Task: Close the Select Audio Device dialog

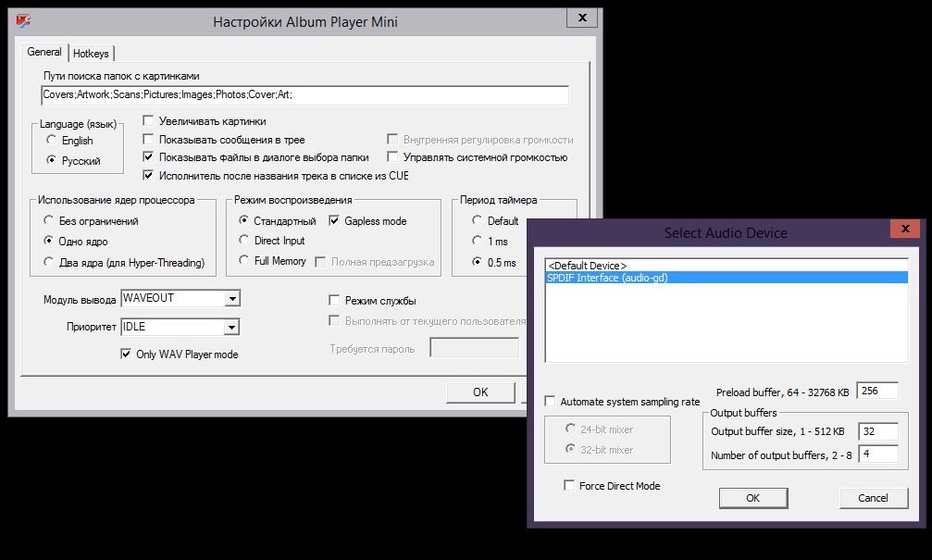Action: (x=905, y=229)
